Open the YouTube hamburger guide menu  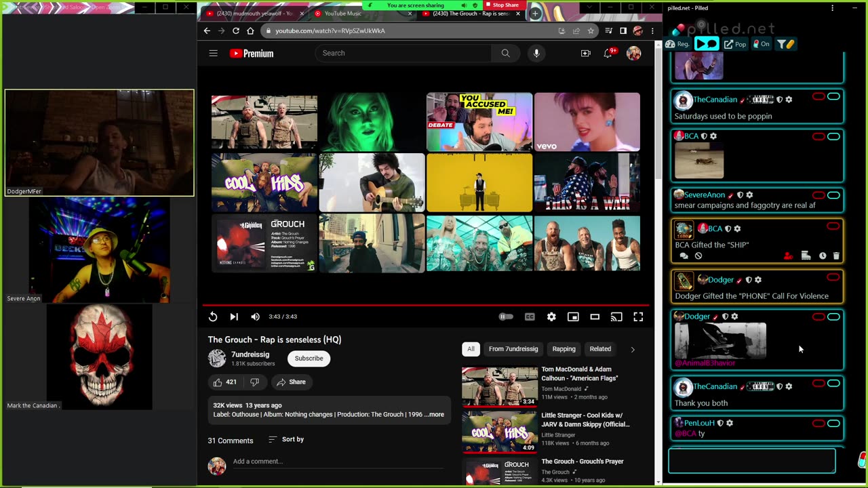click(x=213, y=54)
